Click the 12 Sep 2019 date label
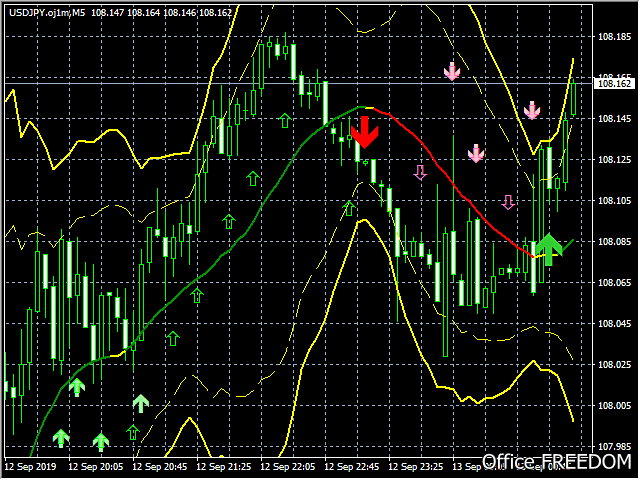 [31, 467]
